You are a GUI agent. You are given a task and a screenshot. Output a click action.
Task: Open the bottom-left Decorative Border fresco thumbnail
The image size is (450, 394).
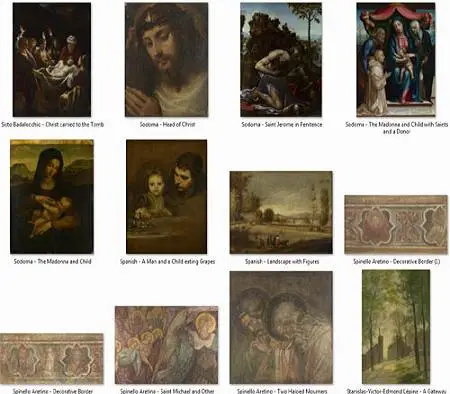[52, 359]
